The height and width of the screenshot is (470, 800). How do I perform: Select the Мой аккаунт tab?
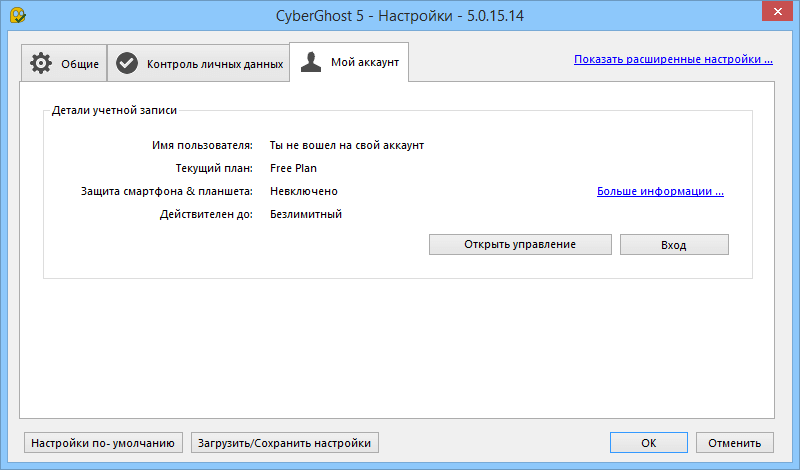click(x=348, y=63)
